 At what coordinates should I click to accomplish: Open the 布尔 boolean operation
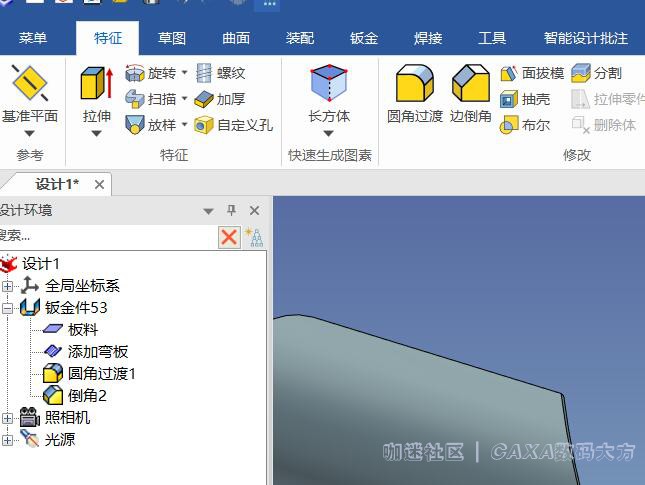525,125
